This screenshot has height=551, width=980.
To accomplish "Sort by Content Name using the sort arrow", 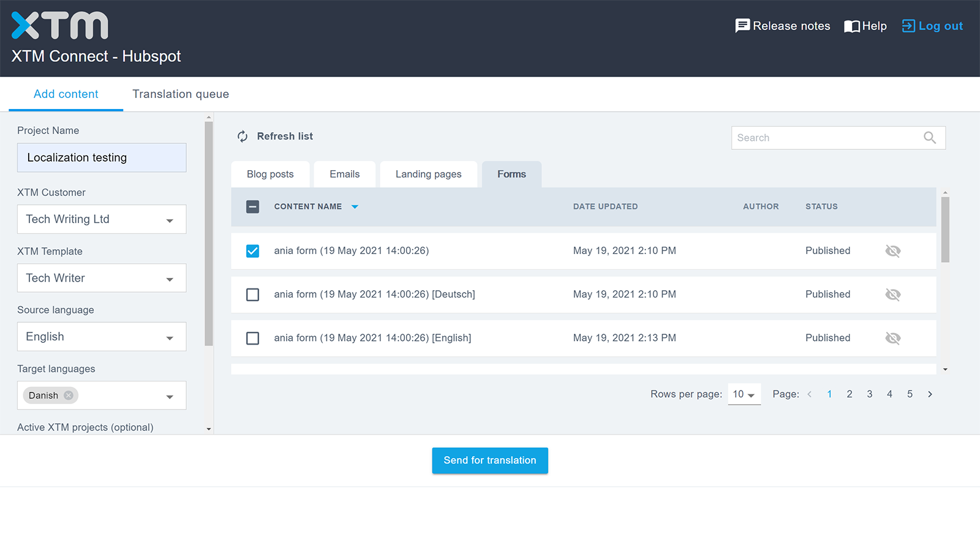I will point(355,207).
